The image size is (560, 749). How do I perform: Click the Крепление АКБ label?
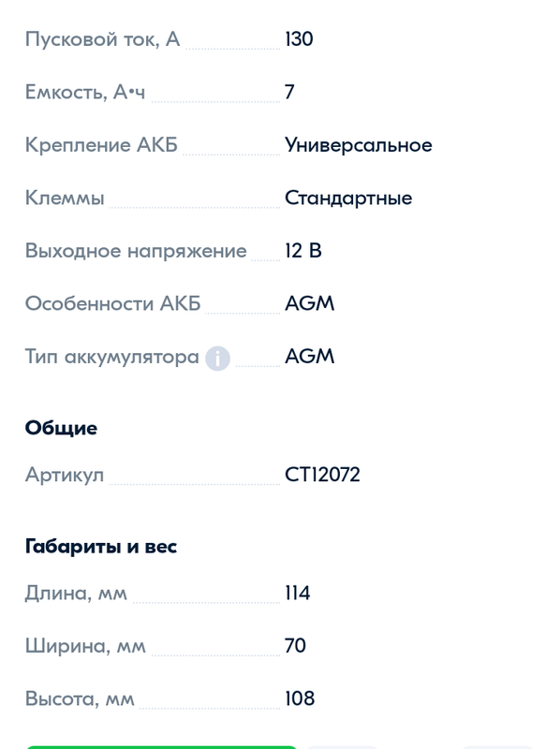coord(101,145)
